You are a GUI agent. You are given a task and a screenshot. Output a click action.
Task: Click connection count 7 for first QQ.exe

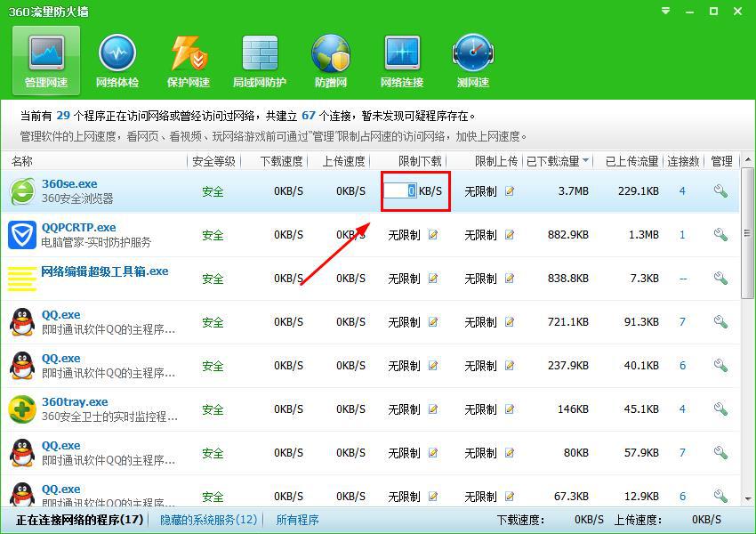[x=683, y=322]
